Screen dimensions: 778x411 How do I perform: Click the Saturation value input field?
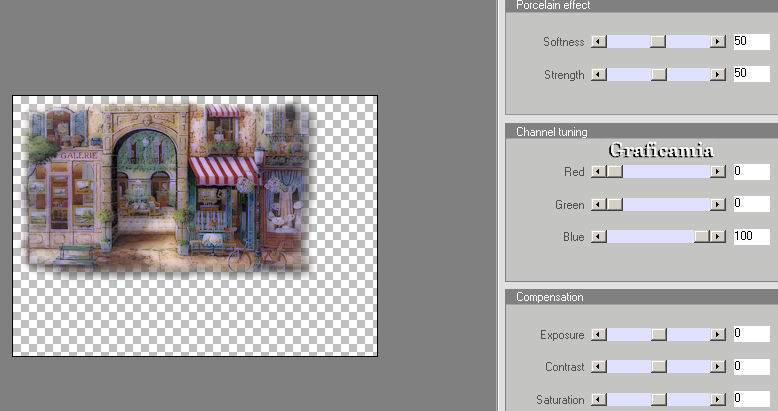tap(752, 399)
